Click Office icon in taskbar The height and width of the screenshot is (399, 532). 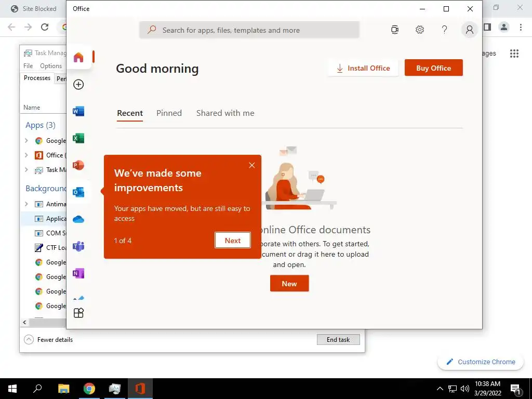pos(140,389)
